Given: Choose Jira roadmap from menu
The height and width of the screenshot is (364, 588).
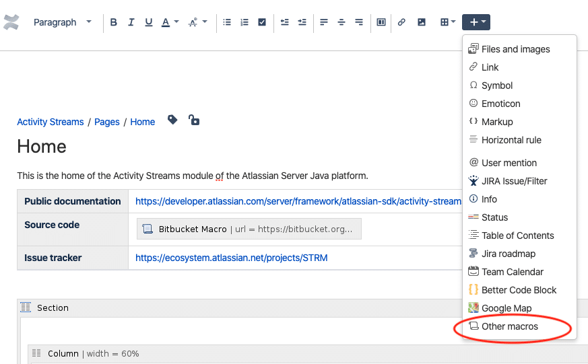Looking at the screenshot, I should click(x=519, y=254).
